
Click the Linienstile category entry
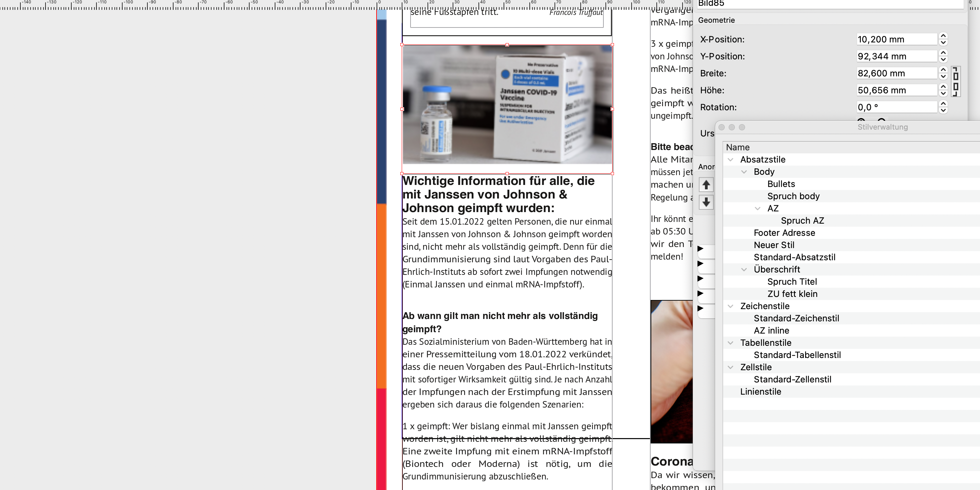click(761, 392)
